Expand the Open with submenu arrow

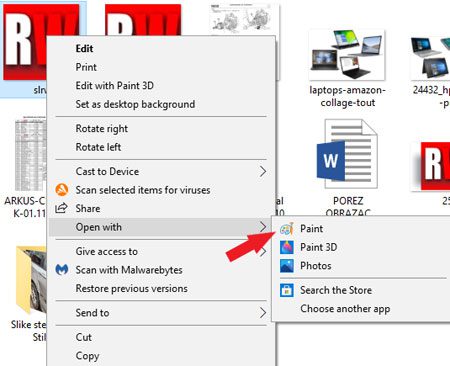[x=263, y=227]
